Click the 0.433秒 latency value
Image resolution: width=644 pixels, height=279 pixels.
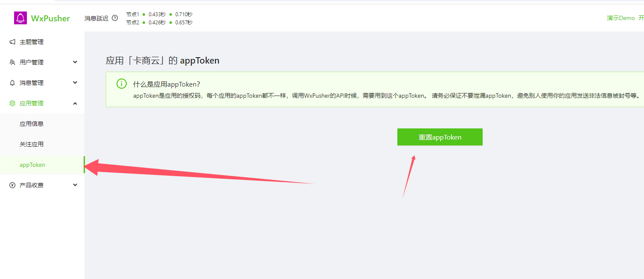click(x=157, y=14)
